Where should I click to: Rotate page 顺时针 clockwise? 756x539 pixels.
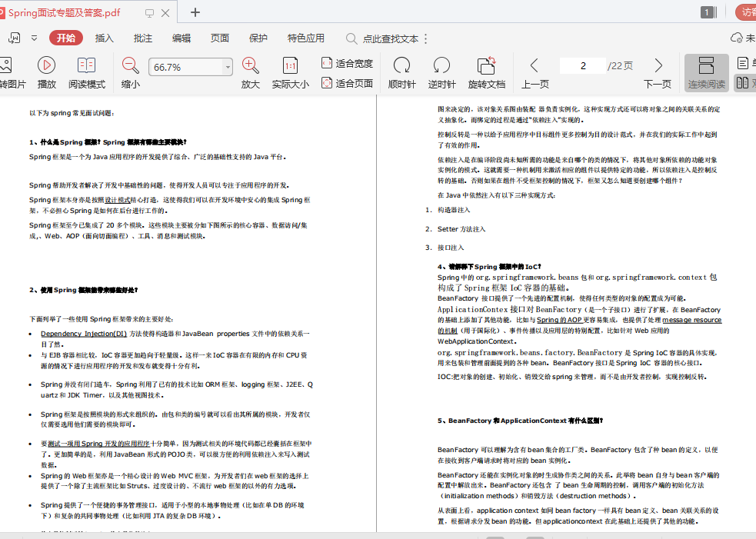coord(401,72)
